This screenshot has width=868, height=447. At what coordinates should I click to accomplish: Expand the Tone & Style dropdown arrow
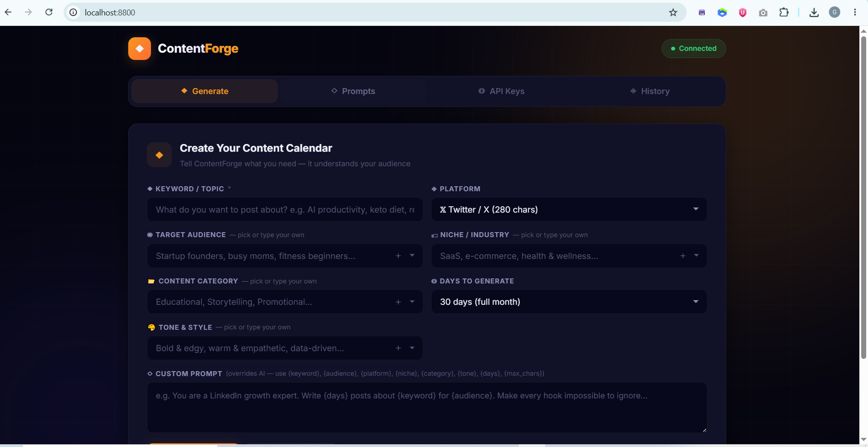point(412,348)
